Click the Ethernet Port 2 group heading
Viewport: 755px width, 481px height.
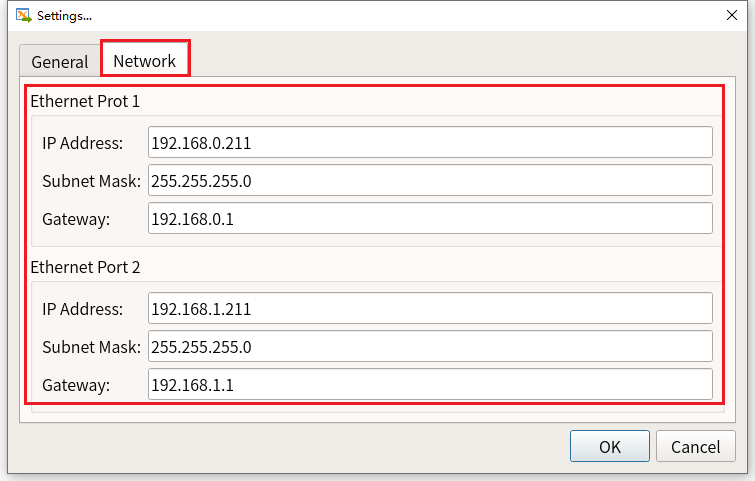[85, 267]
